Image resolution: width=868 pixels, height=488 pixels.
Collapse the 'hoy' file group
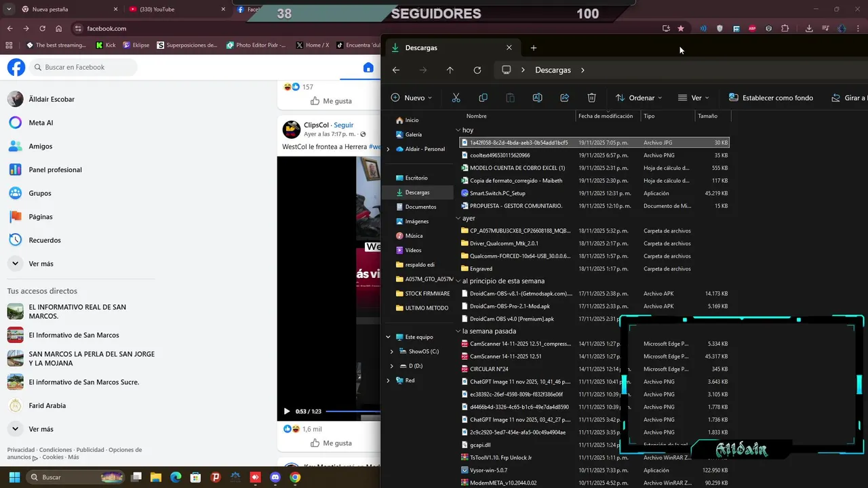click(x=458, y=130)
